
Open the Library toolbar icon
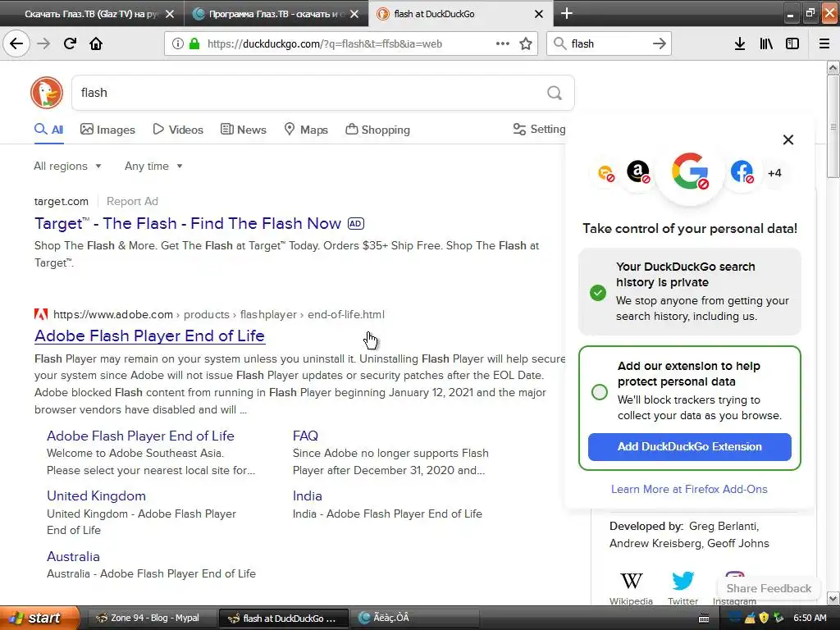click(x=766, y=43)
